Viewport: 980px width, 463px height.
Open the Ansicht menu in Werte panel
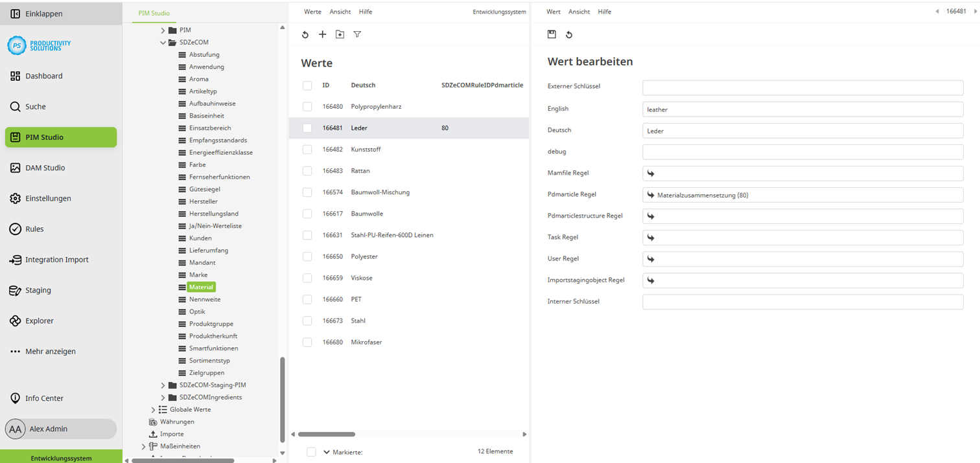point(340,12)
